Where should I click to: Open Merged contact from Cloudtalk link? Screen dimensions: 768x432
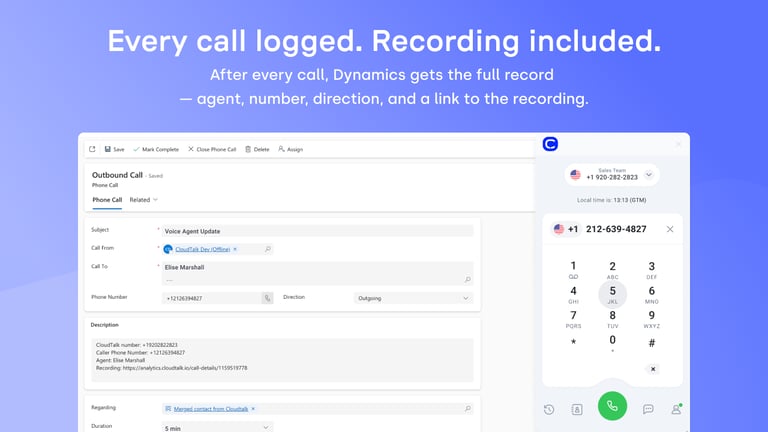tap(211, 409)
